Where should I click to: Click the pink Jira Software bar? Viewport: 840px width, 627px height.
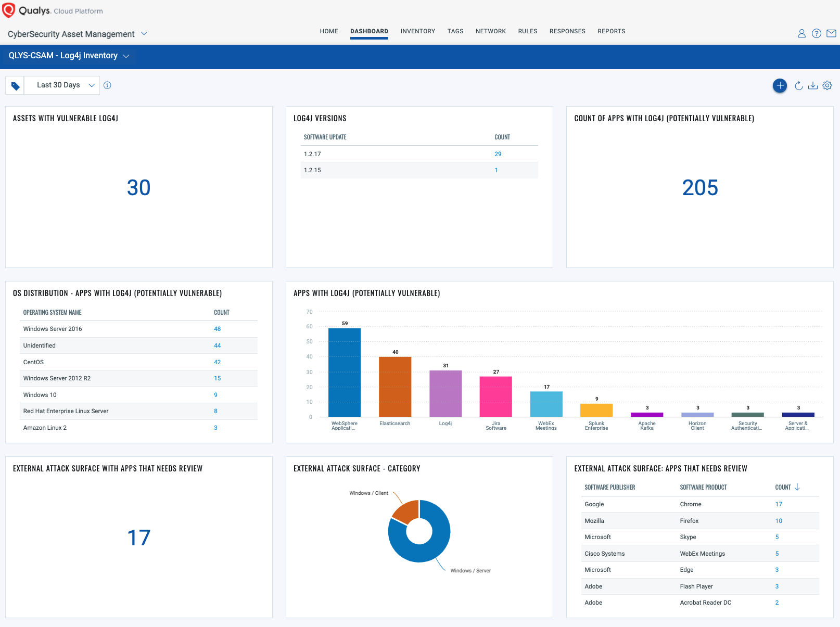[496, 396]
